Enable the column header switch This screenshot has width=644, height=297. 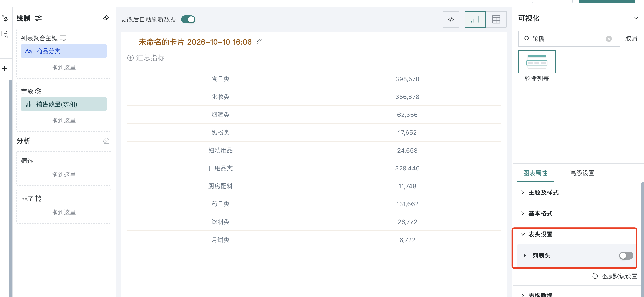(x=626, y=256)
